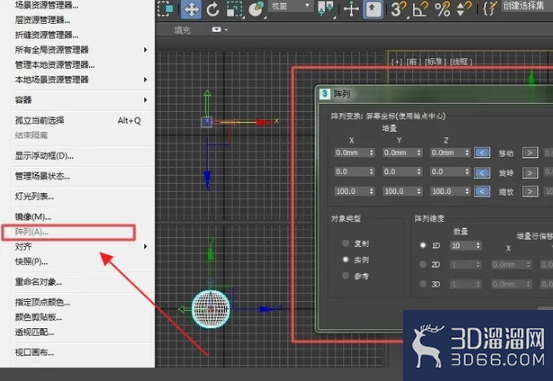The width and height of the screenshot is (553, 381).
Task: Open the 视图 coordinate system dropdown
Action: pos(291,6)
